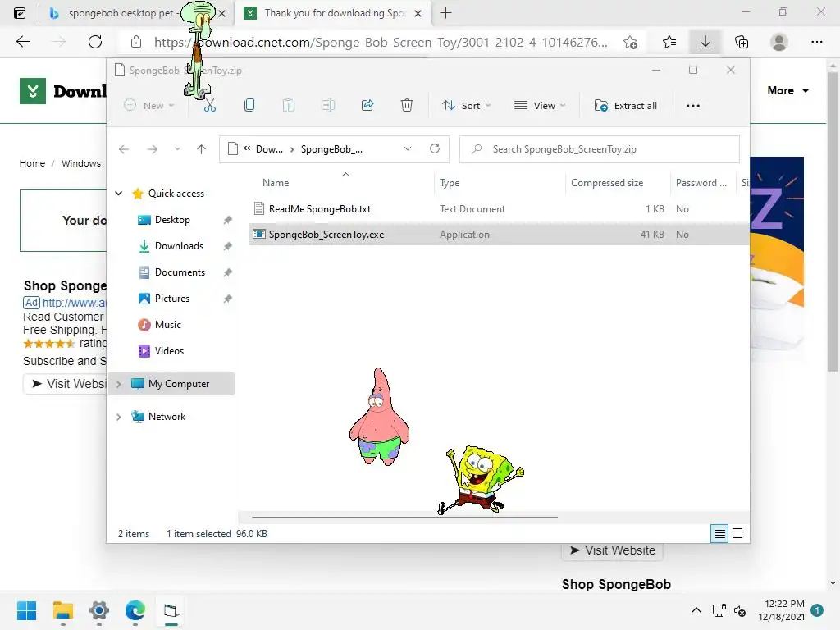Open Downloads in the navigation pane
The image size is (840, 630).
pyautogui.click(x=179, y=246)
